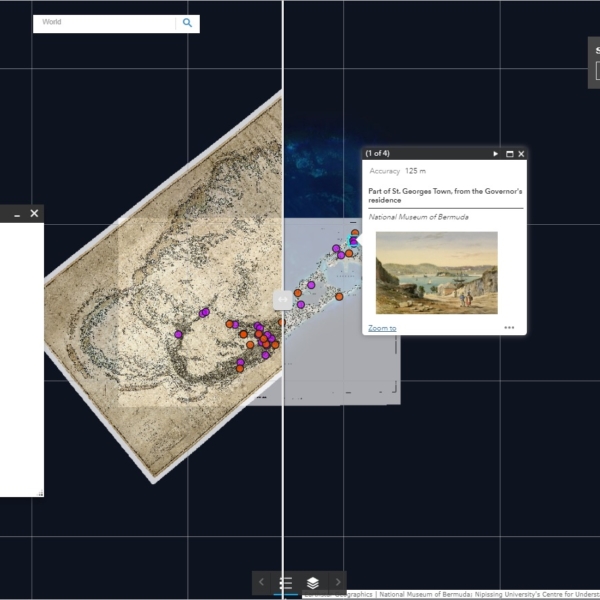Click the leftmost purple marker on old map
This screenshot has width=600, height=600.
click(179, 334)
